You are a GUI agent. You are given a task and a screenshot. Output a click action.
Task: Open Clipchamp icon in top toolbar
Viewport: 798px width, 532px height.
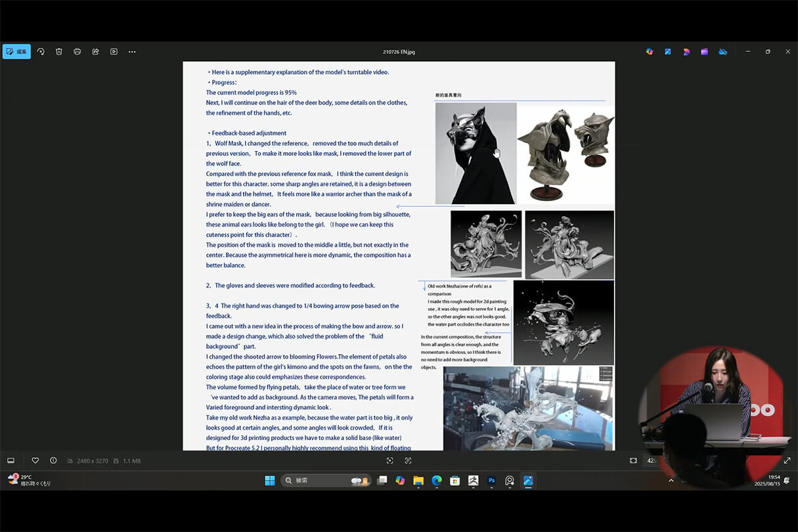(x=704, y=51)
